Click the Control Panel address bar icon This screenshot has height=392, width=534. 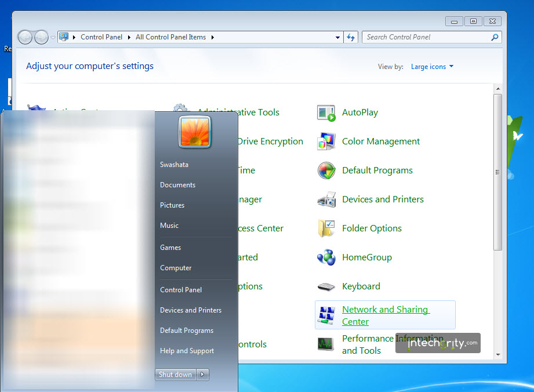tap(64, 37)
